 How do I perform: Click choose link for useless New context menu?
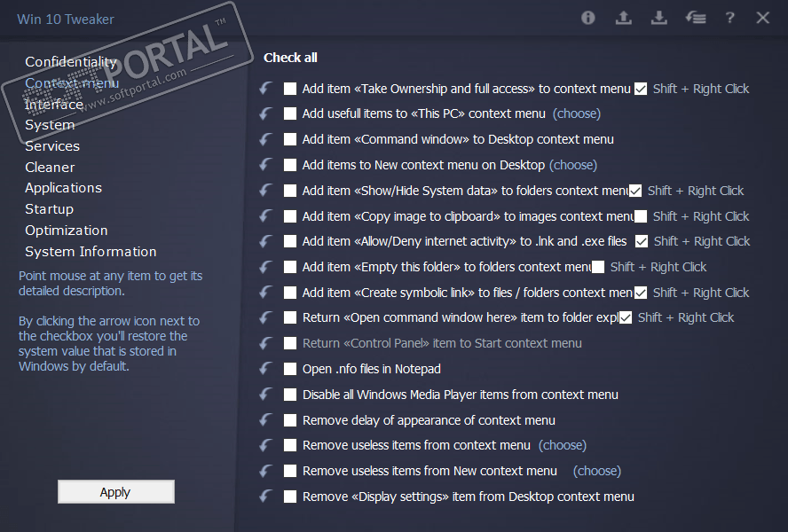597,471
